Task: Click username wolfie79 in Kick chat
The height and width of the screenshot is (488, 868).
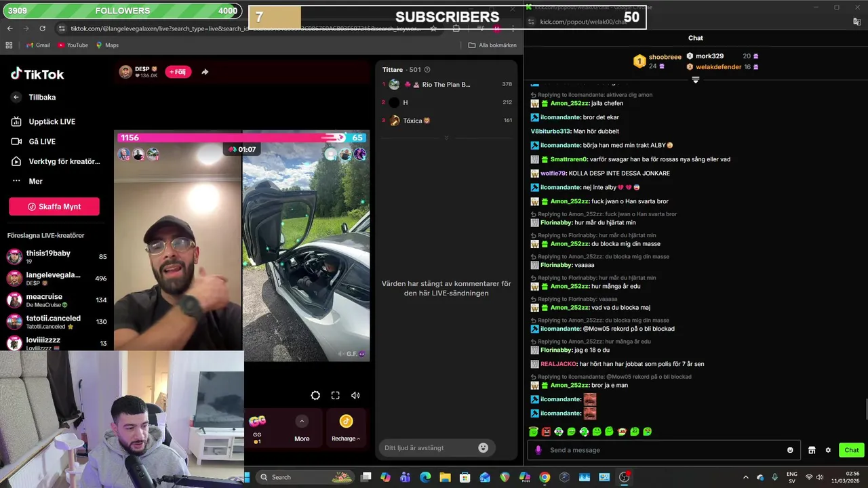Action: click(553, 174)
